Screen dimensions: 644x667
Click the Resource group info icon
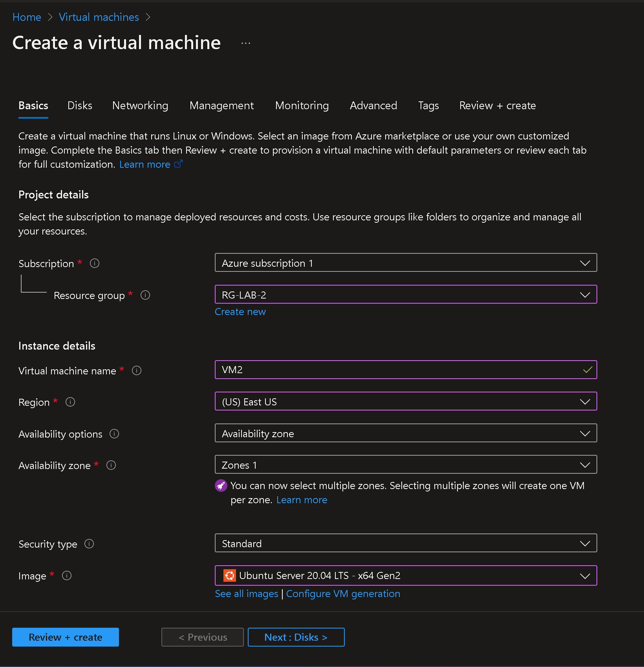(145, 295)
